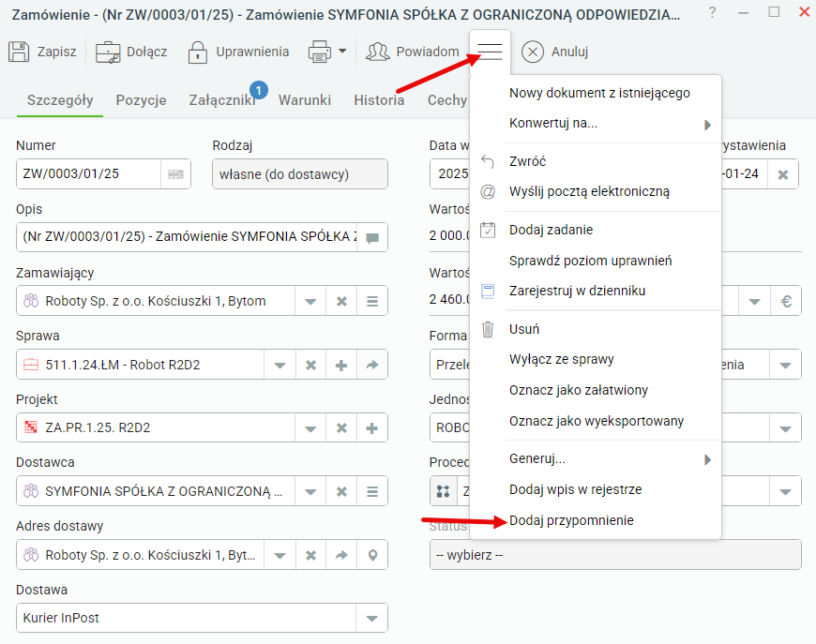Expand the Procedura dropdown arrow
This screenshot has width=816, height=644.
785,491
